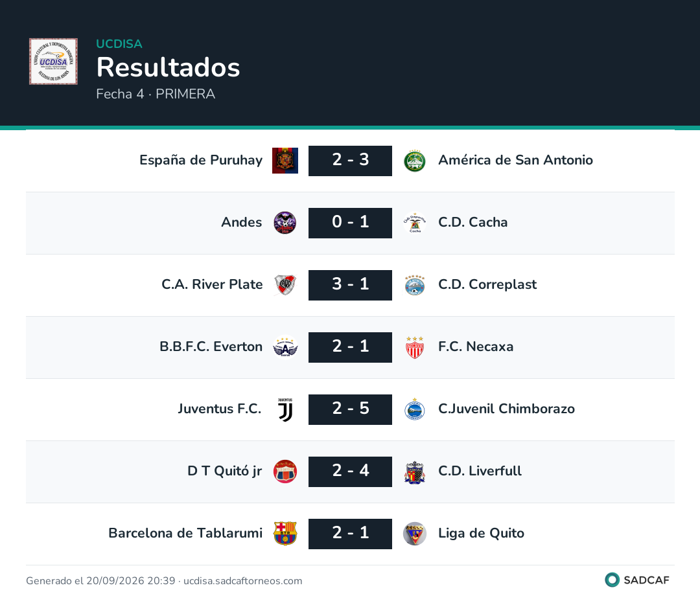Click the Liga de Quito badge

pyautogui.click(x=415, y=534)
